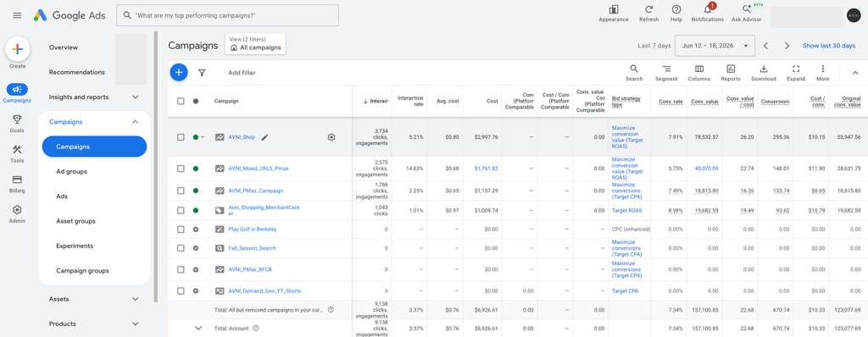Open the account avatar menu
This screenshot has width=868, height=337.
point(854,15)
